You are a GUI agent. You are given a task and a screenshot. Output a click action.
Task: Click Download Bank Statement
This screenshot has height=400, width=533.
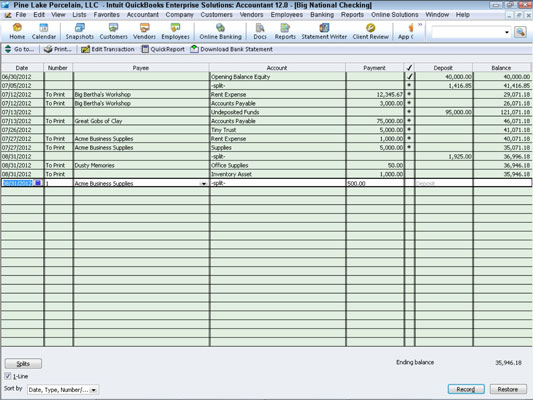[x=231, y=49]
